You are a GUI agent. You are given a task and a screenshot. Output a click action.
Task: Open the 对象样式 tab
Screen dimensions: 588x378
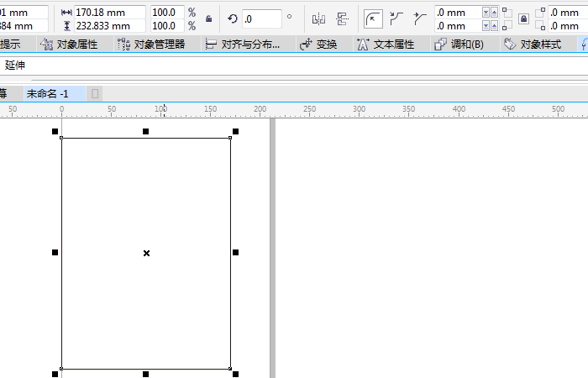533,45
